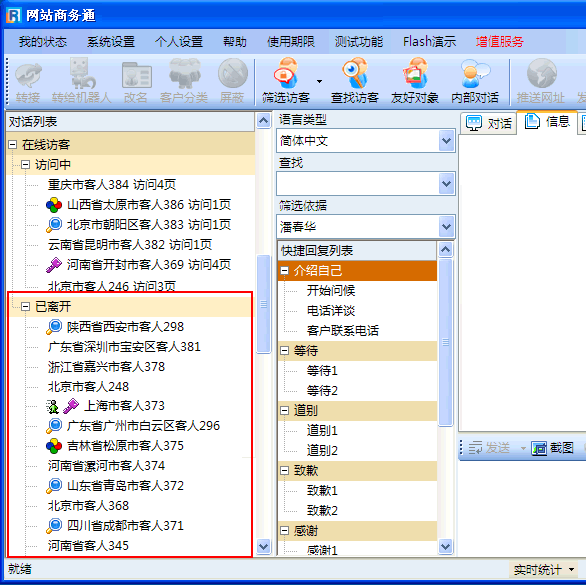
Task: Open the 系统设置 menu
Action: [x=111, y=41]
